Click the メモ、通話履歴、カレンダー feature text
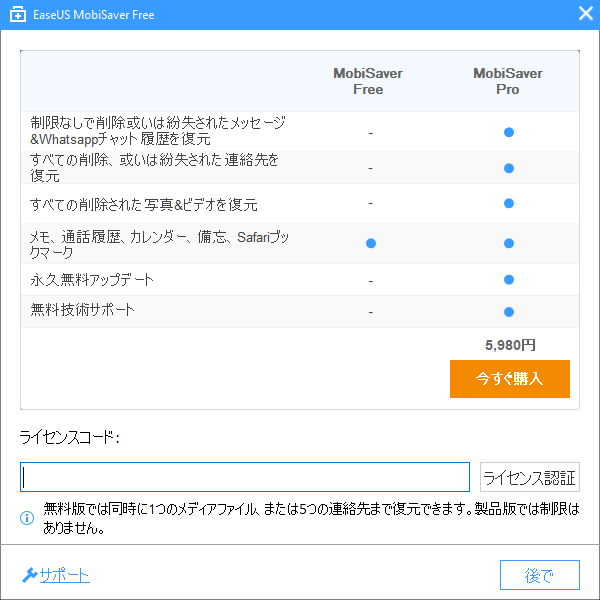 click(x=159, y=245)
